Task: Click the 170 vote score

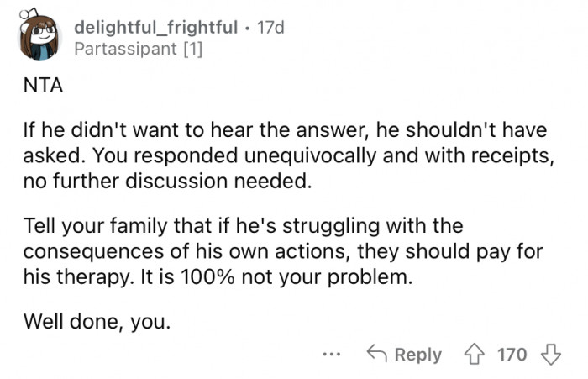Action: [x=512, y=355]
